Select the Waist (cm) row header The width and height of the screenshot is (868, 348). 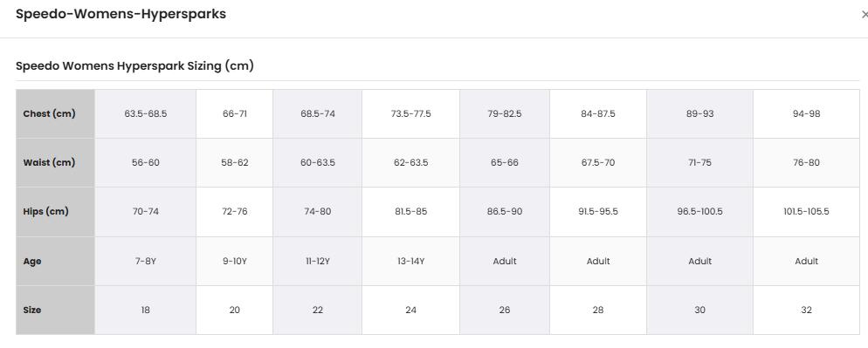point(55,162)
